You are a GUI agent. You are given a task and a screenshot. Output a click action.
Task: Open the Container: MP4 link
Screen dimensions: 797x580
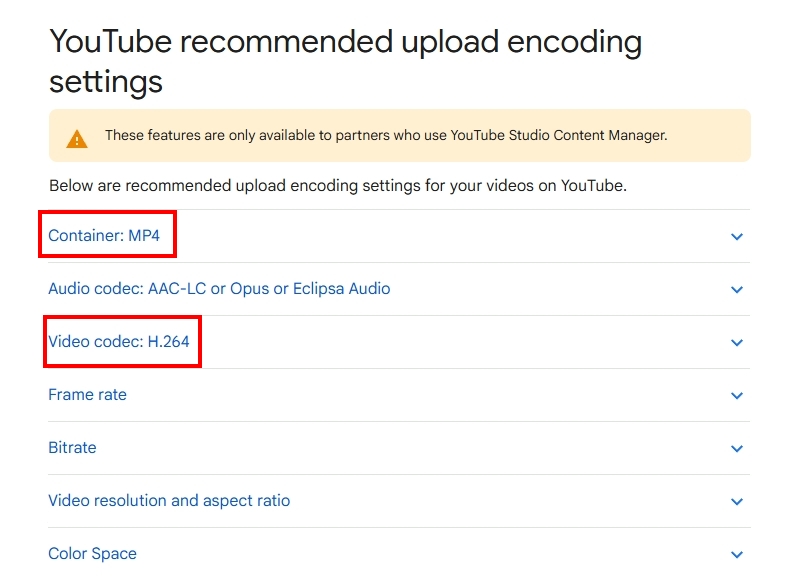point(104,236)
